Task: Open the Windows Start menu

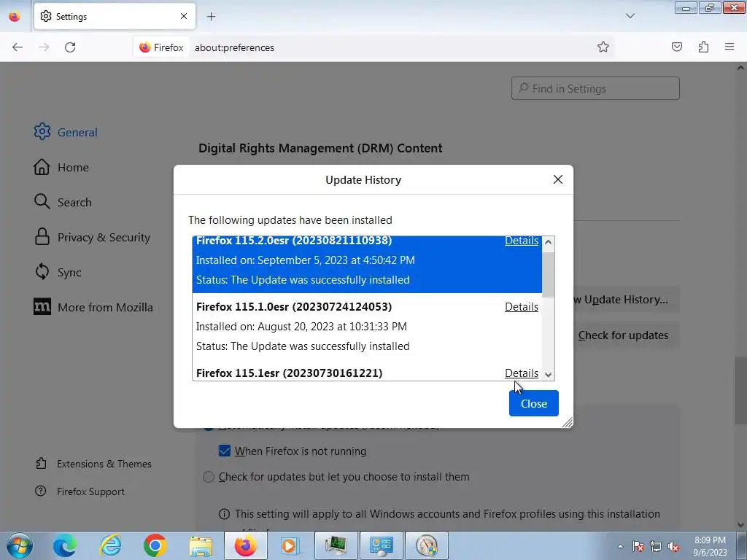Action: [x=20, y=545]
